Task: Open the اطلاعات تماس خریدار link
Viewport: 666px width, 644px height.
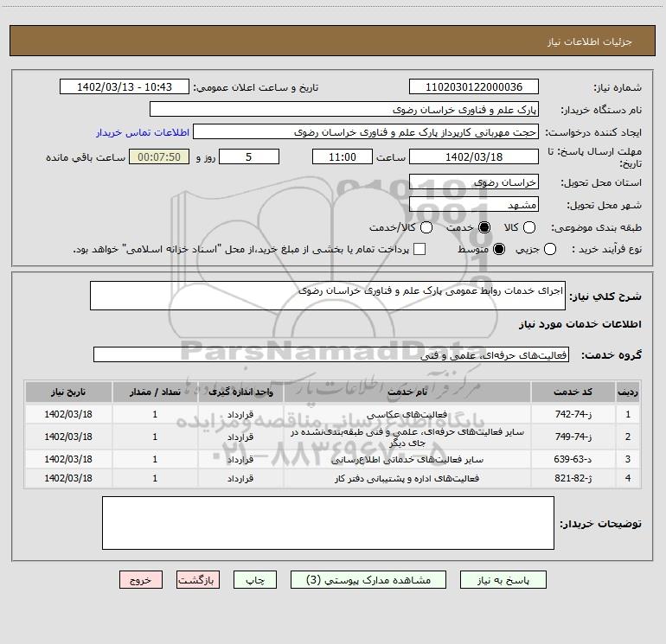Action: point(143,132)
